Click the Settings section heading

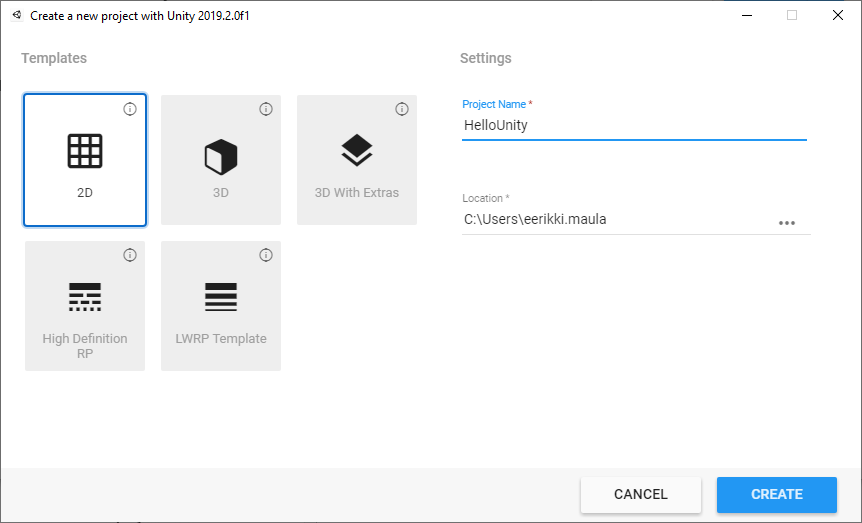tap(486, 58)
